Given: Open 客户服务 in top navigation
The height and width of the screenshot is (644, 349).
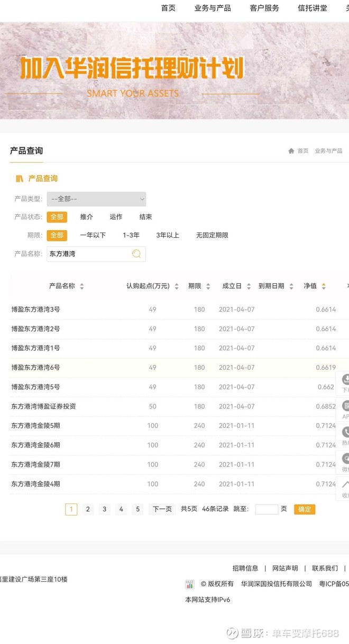Looking at the screenshot, I should pos(264,8).
